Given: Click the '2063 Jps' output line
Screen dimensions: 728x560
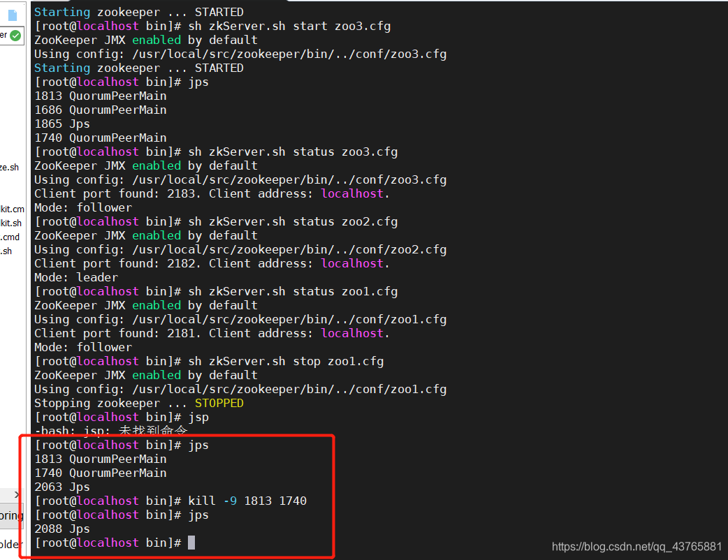Looking at the screenshot, I should tap(62, 487).
